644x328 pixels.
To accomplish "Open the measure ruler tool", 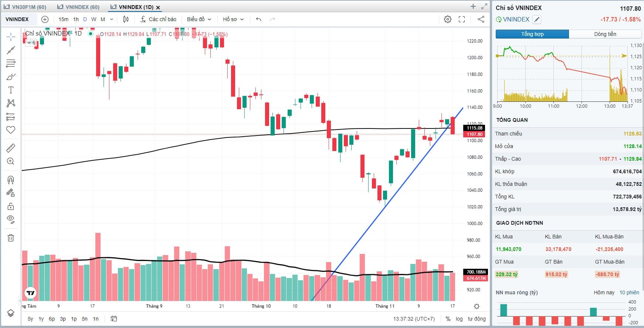I will click(x=11, y=148).
